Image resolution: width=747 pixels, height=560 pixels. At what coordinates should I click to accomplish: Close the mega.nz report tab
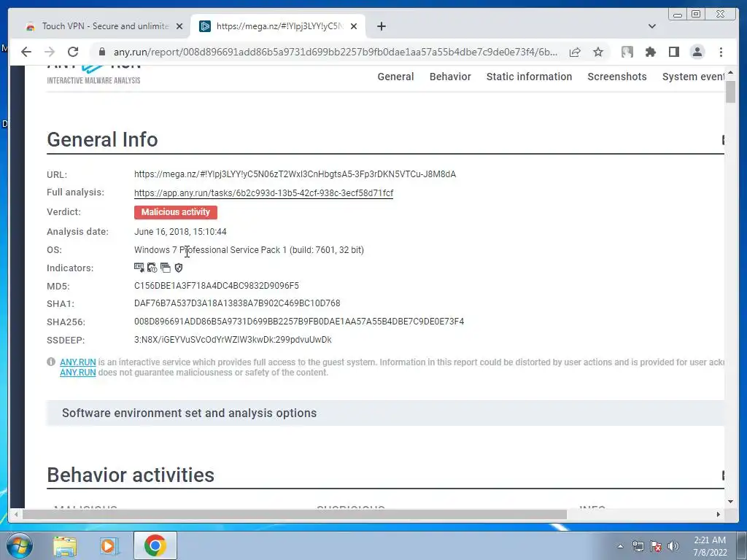[354, 26]
